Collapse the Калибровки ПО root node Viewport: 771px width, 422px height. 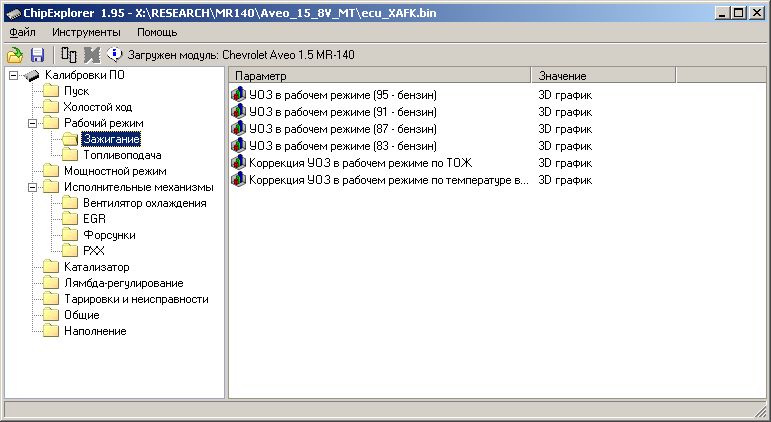(13, 75)
